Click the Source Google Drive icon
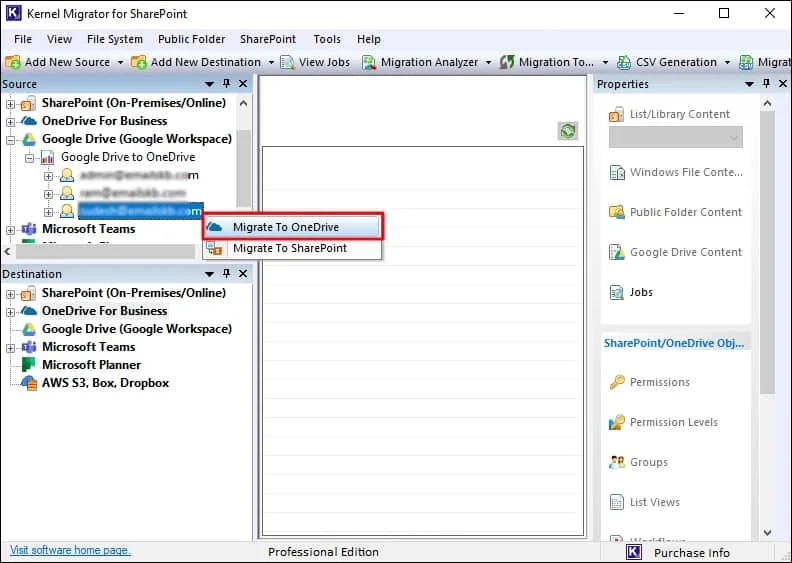 [29, 139]
